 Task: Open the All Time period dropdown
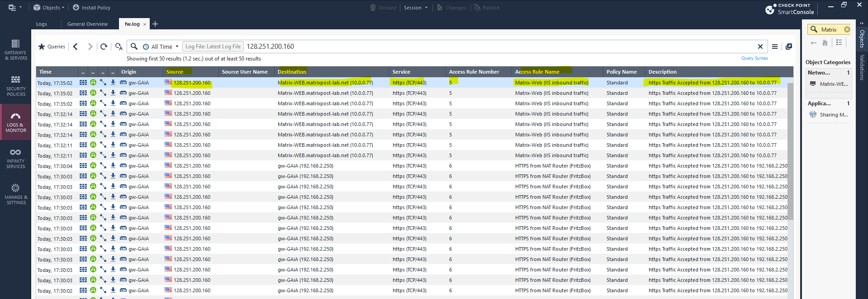(161, 47)
